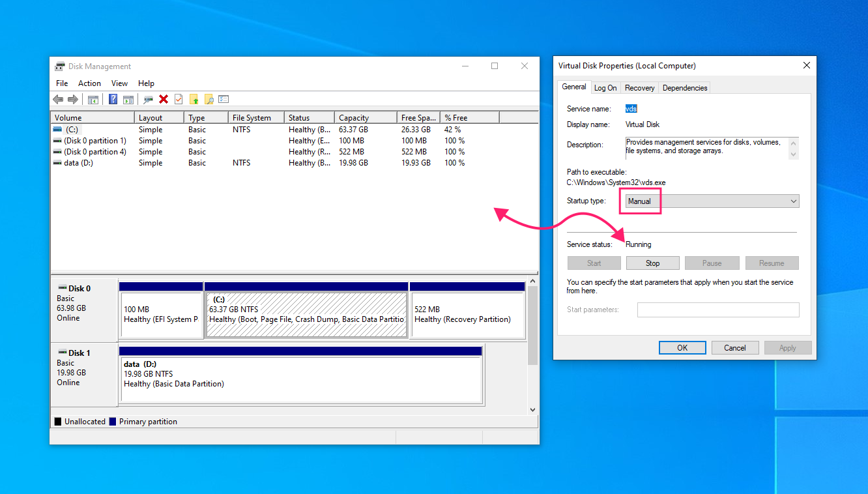This screenshot has width=868, height=494.
Task: Open the Help menu
Action: (146, 83)
